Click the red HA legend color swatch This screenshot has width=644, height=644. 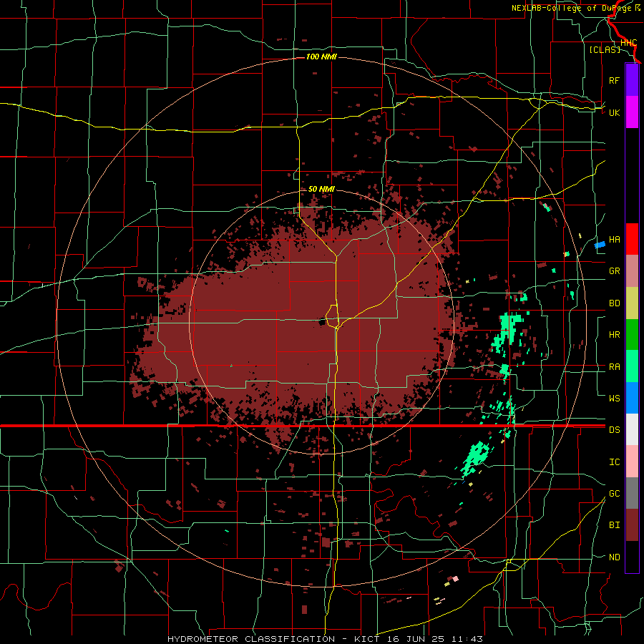click(632, 239)
